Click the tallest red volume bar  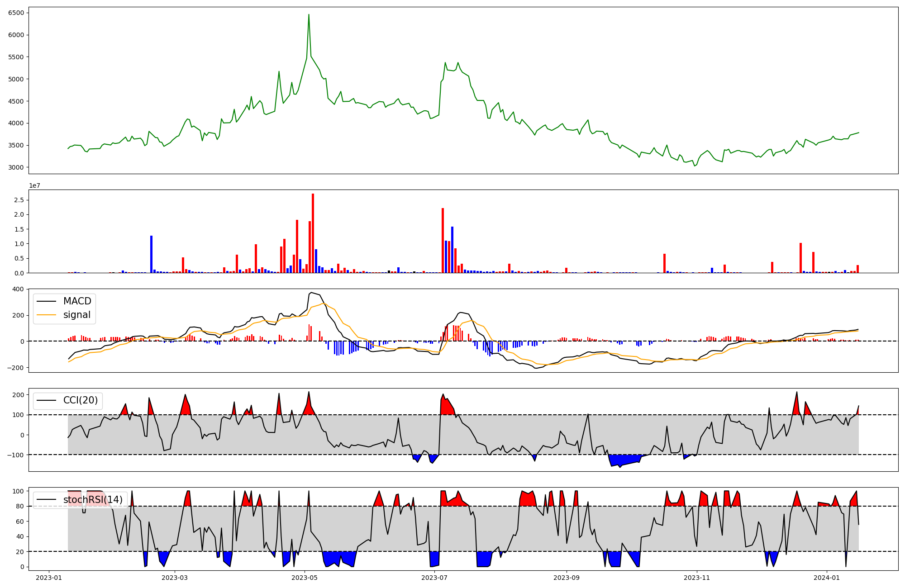[313, 233]
